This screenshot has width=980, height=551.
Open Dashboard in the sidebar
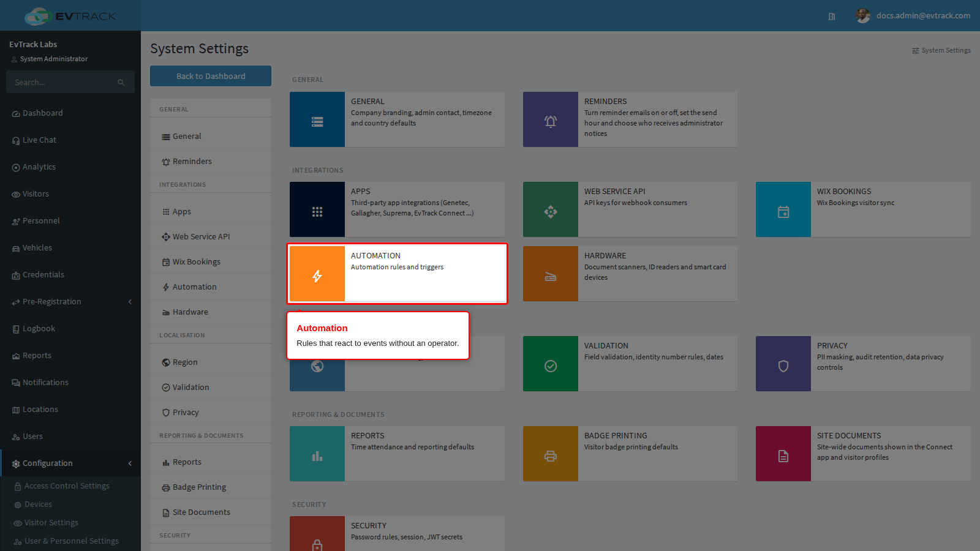[x=70, y=113]
